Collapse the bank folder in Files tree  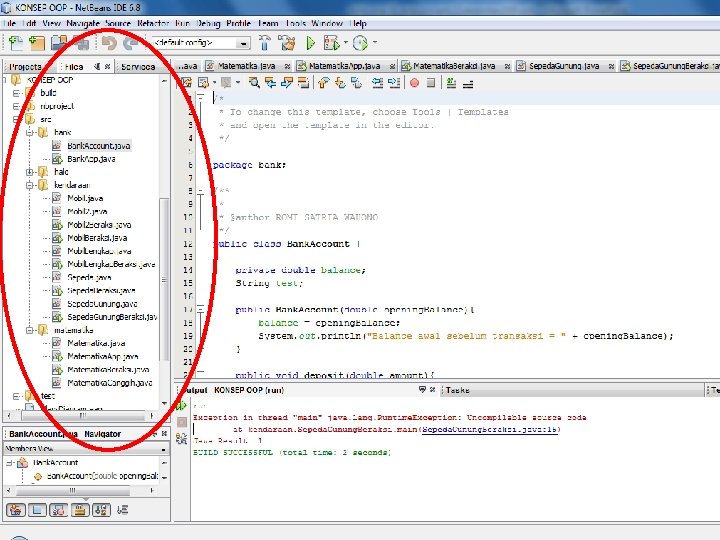(x=29, y=133)
